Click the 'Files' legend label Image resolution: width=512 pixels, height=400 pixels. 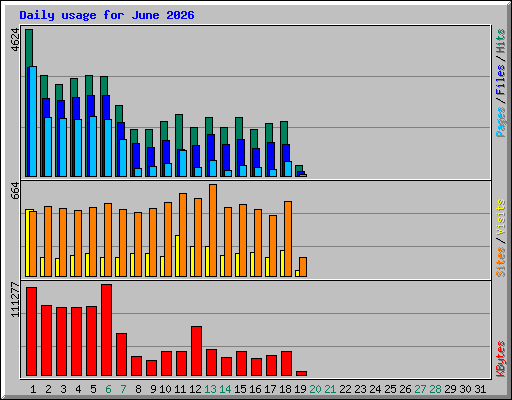click(x=501, y=80)
